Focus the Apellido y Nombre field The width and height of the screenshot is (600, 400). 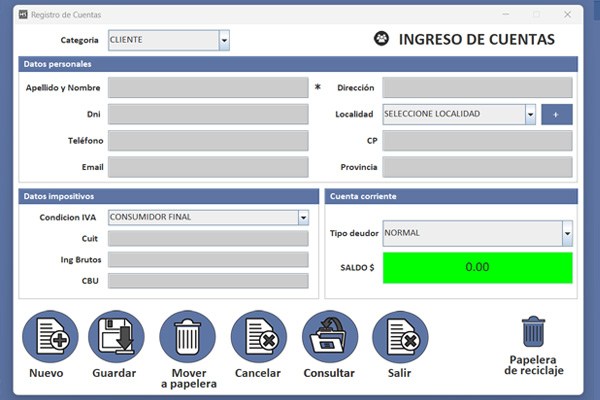pyautogui.click(x=208, y=88)
